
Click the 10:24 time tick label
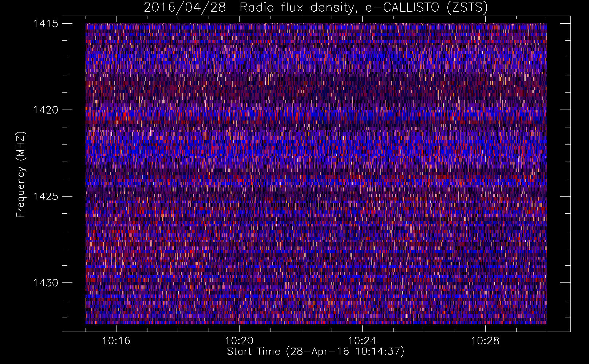(x=362, y=341)
